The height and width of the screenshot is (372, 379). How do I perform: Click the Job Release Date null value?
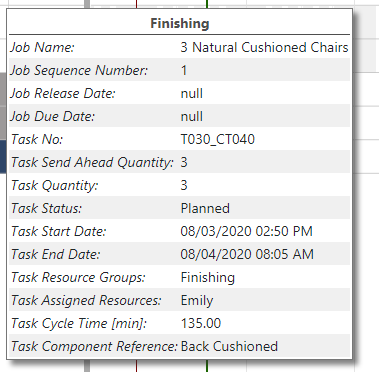pyautogui.click(x=192, y=93)
